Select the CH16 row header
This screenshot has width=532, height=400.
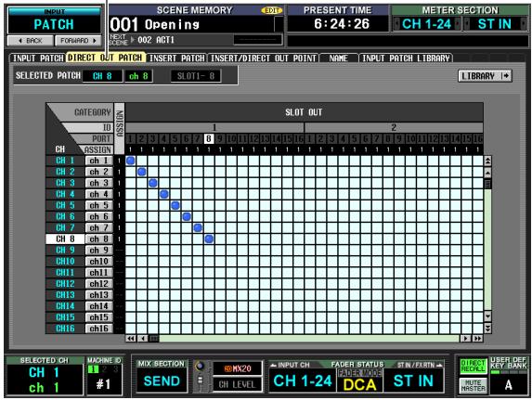[65, 329]
